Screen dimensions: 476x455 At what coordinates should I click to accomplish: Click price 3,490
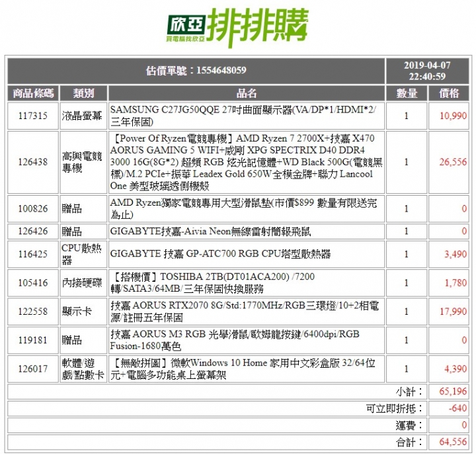tap(456, 254)
